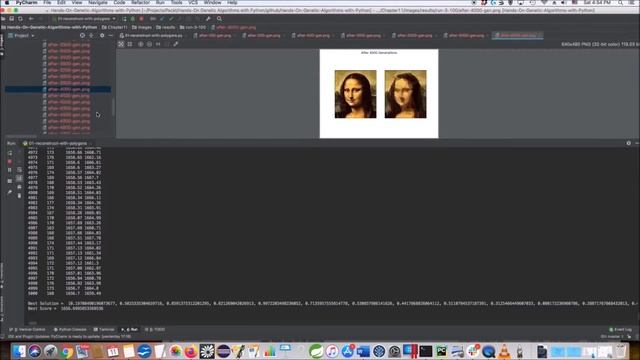Click the print icon in Run panel
640x360 pixels.
tap(19, 187)
